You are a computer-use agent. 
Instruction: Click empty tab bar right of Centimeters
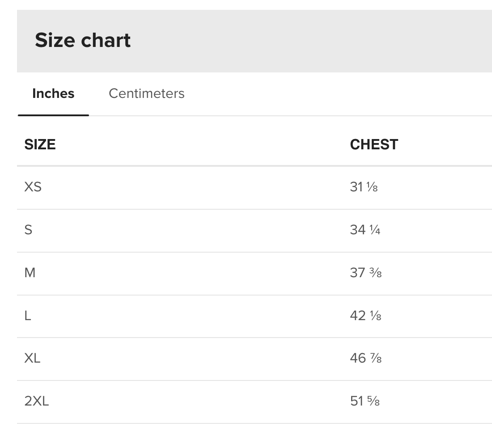pyautogui.click(x=335, y=94)
